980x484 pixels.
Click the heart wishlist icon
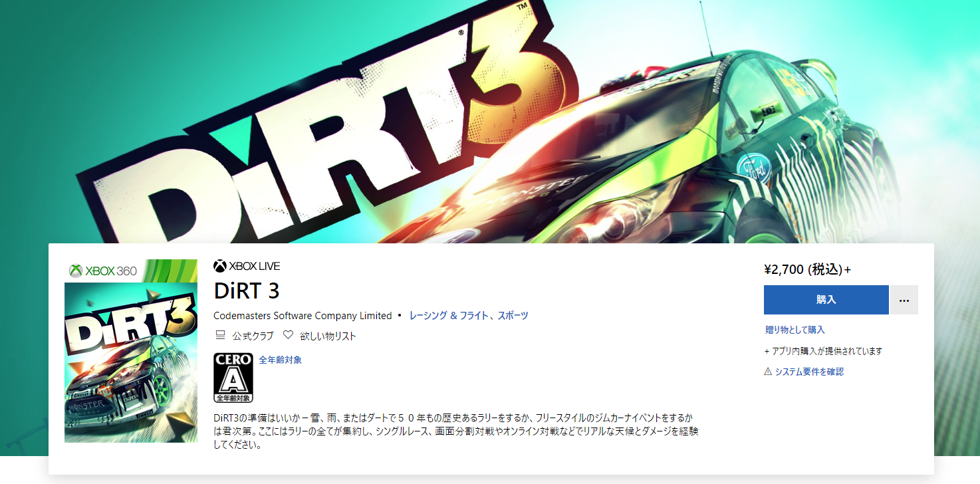click(288, 335)
